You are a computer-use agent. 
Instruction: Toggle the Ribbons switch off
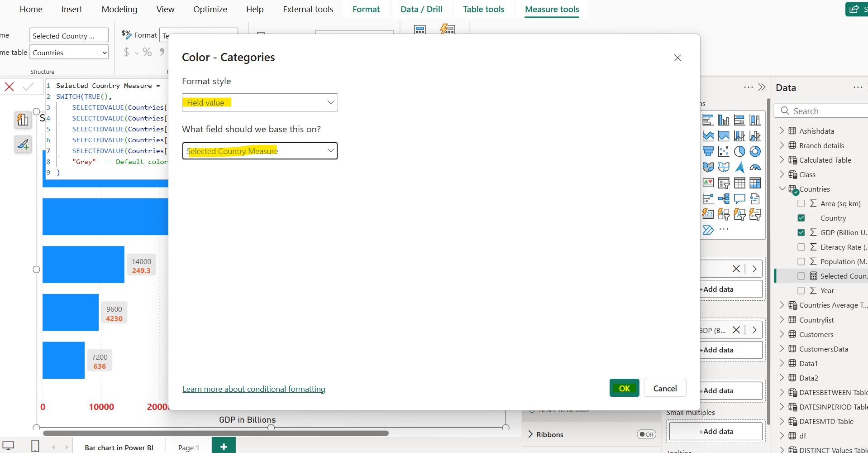(647, 434)
